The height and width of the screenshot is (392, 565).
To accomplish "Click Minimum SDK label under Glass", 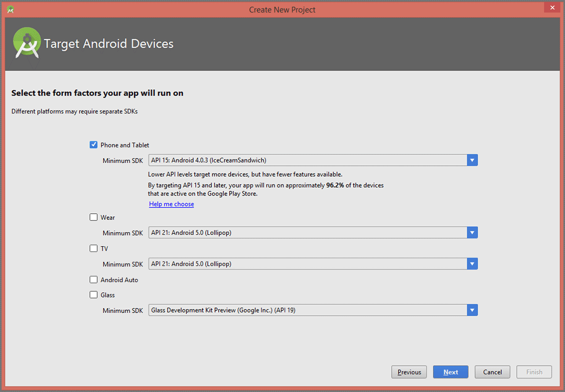I will (x=122, y=310).
